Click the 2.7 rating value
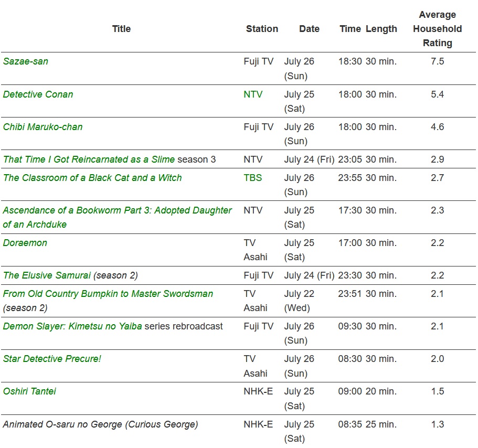The height and width of the screenshot is (448, 478). click(x=438, y=178)
